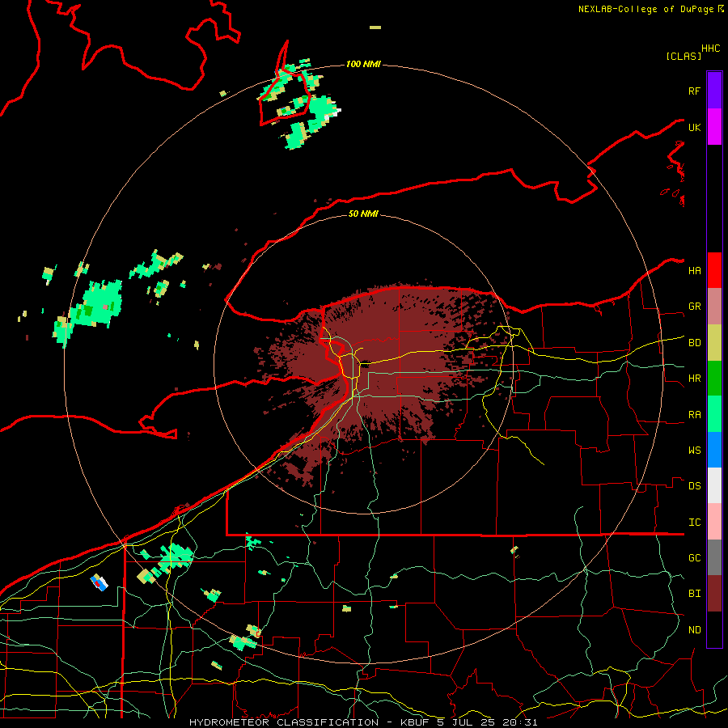Click the magenta UK legend color swatch
Viewport: 728px width, 728px height.
714,127
